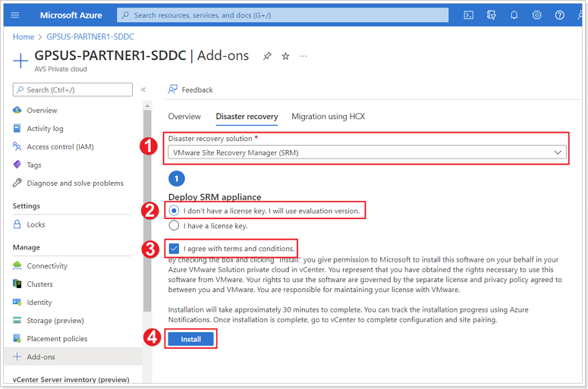Select the evaluation version radio option

pyautogui.click(x=174, y=211)
